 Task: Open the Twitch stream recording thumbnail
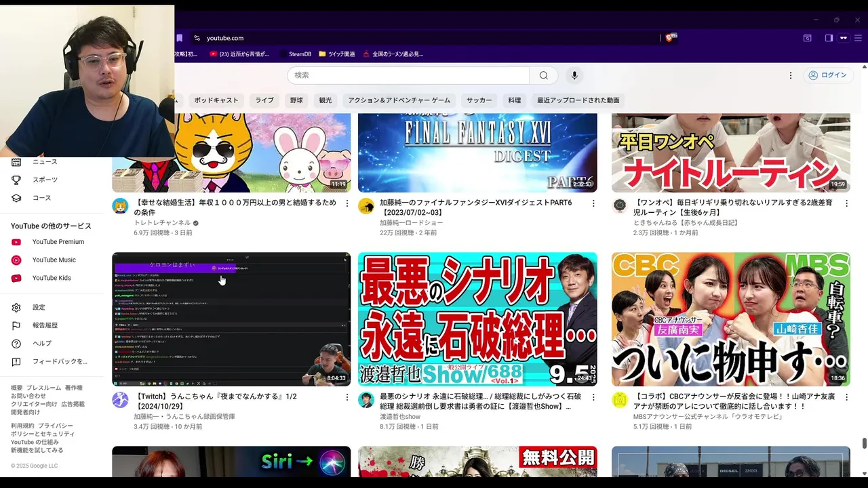click(231, 319)
